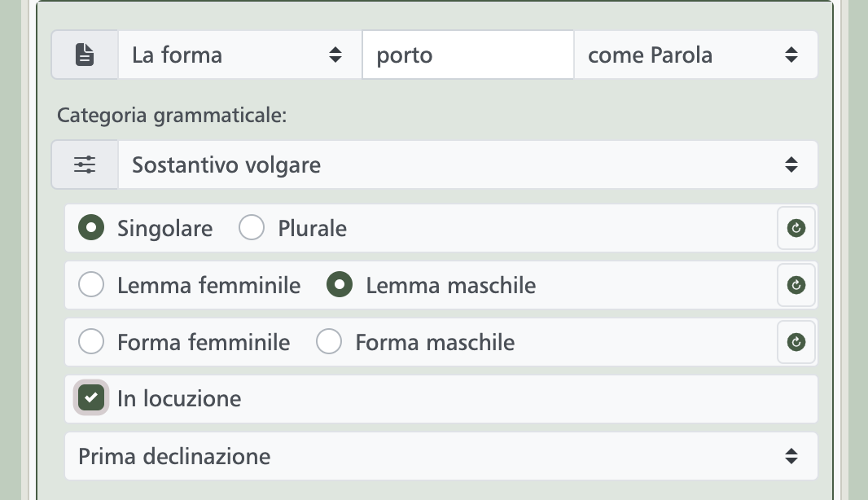Reset the Singolare/Plurale selection
868x500 pixels.
coord(796,228)
